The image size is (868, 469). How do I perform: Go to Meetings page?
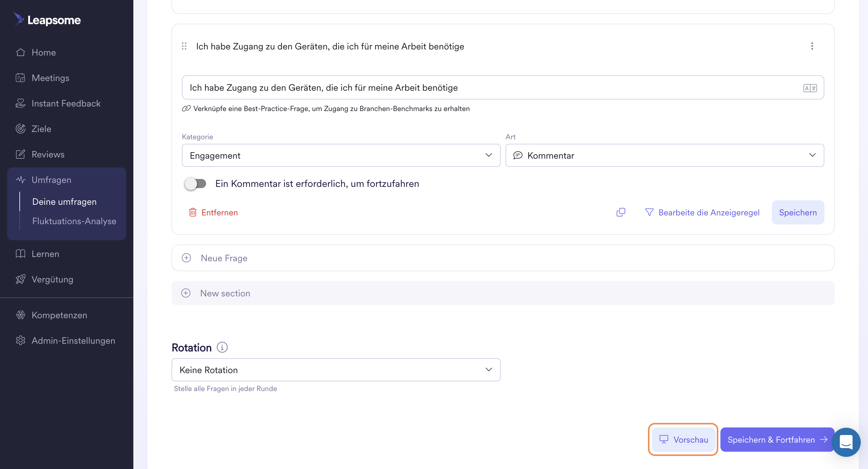pyautogui.click(x=42, y=78)
